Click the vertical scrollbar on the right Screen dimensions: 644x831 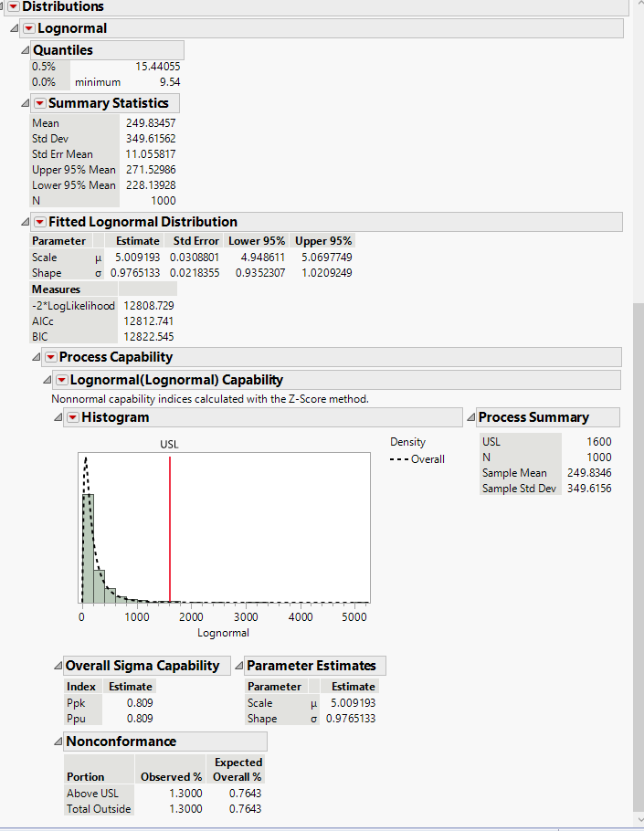pyautogui.click(x=637, y=548)
